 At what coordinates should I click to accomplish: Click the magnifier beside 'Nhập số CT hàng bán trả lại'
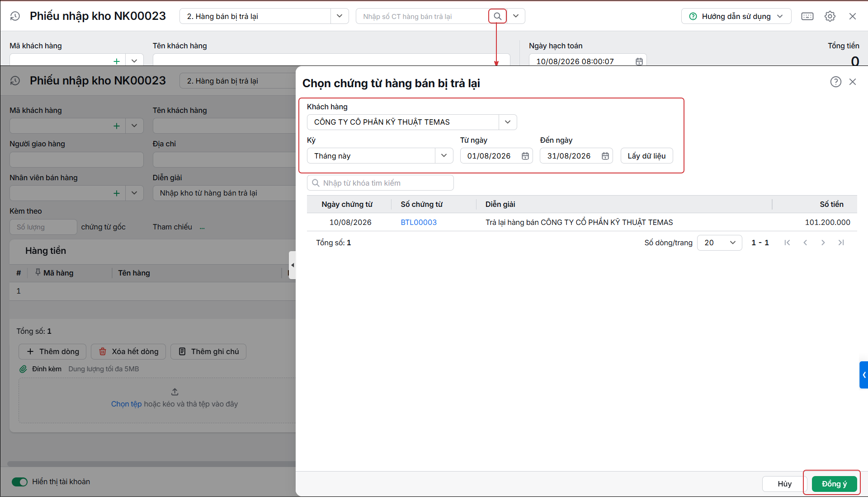point(497,16)
